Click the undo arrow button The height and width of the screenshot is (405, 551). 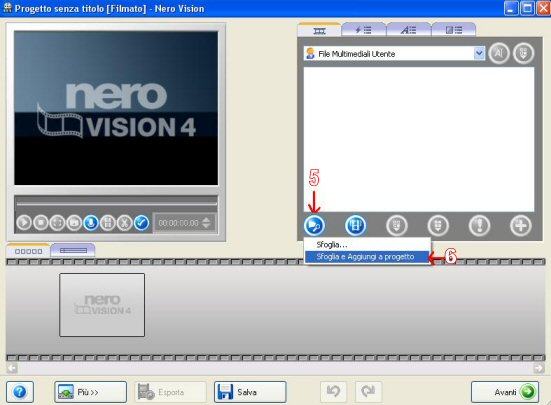pyautogui.click(x=333, y=391)
